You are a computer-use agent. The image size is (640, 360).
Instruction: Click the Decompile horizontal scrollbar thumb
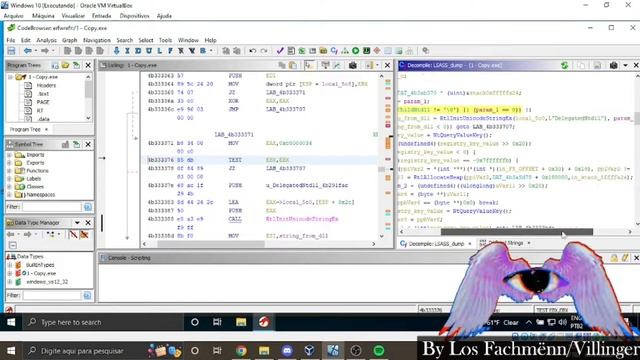[x=517, y=232]
